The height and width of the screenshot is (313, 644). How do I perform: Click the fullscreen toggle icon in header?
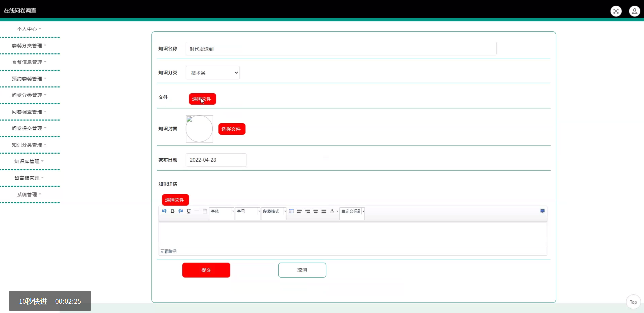tap(616, 11)
